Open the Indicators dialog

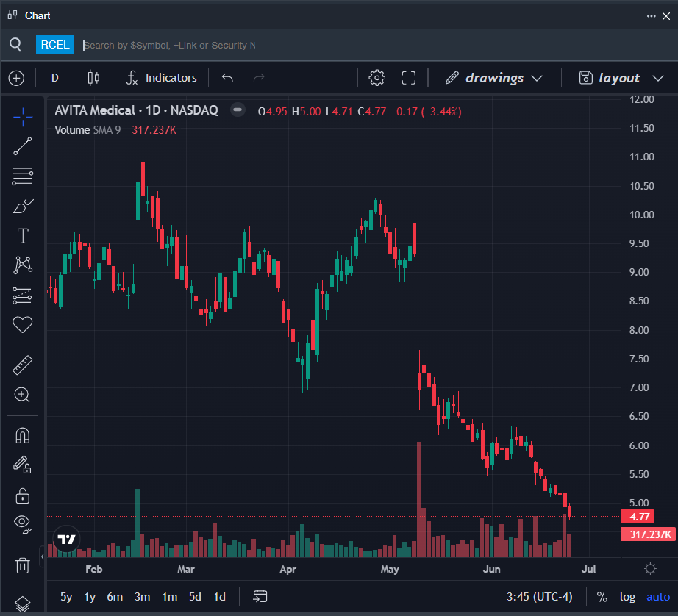[x=161, y=78]
